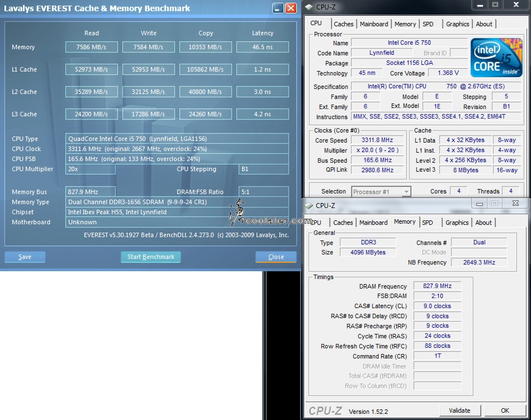Click Package field Socket 1156 LGA
The image size is (531, 420).
coord(409,63)
